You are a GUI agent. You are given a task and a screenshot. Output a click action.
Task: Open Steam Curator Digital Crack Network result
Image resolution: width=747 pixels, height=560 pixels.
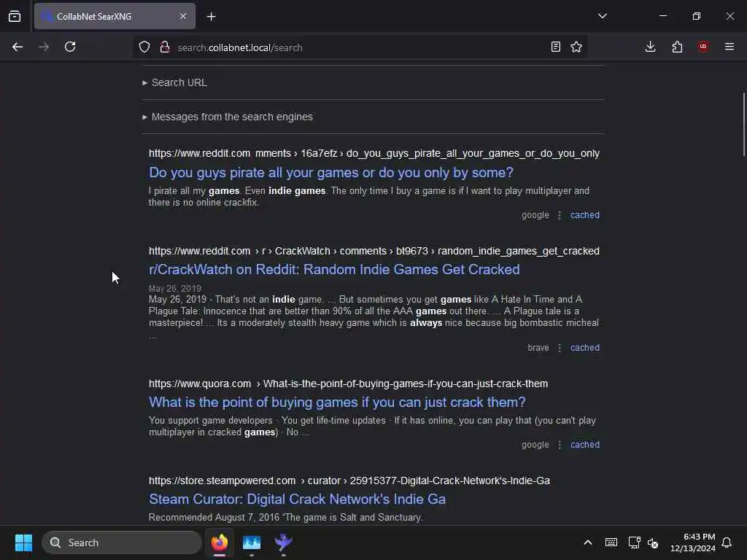click(x=298, y=499)
